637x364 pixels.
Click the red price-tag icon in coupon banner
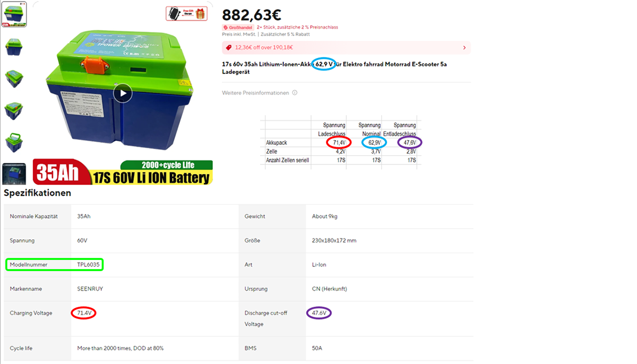(229, 47)
